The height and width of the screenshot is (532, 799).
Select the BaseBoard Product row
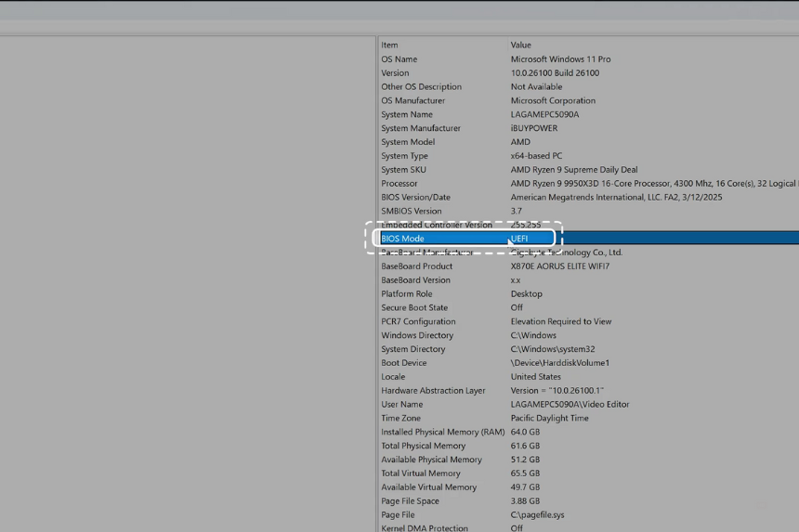pyautogui.click(x=416, y=266)
